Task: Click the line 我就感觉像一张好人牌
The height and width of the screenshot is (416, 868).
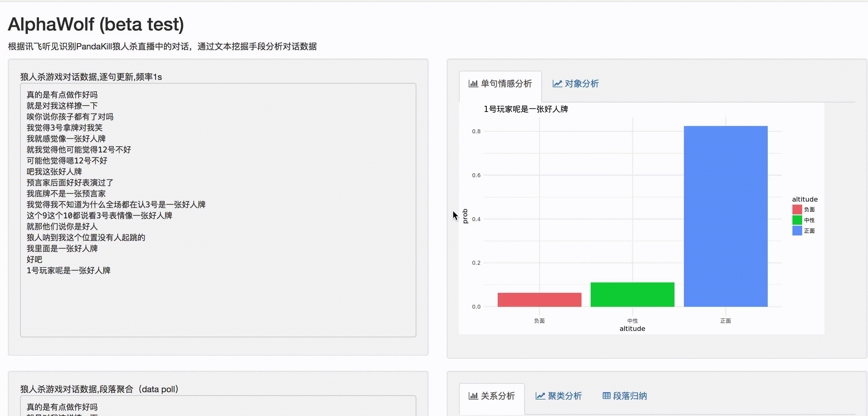Action: click(66, 138)
